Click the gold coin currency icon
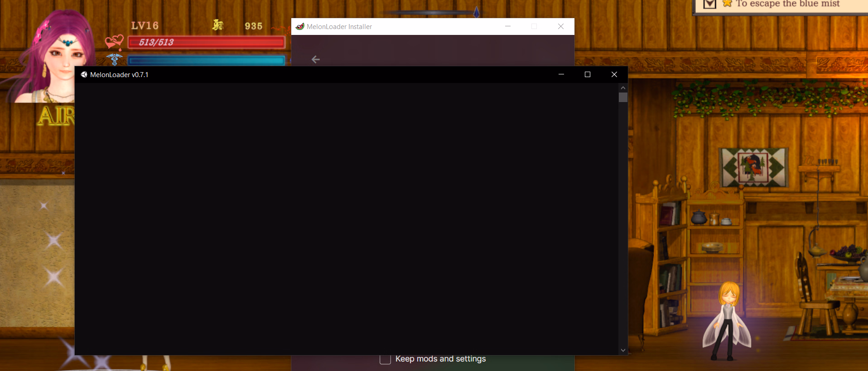This screenshot has width=868, height=371. pos(218,25)
